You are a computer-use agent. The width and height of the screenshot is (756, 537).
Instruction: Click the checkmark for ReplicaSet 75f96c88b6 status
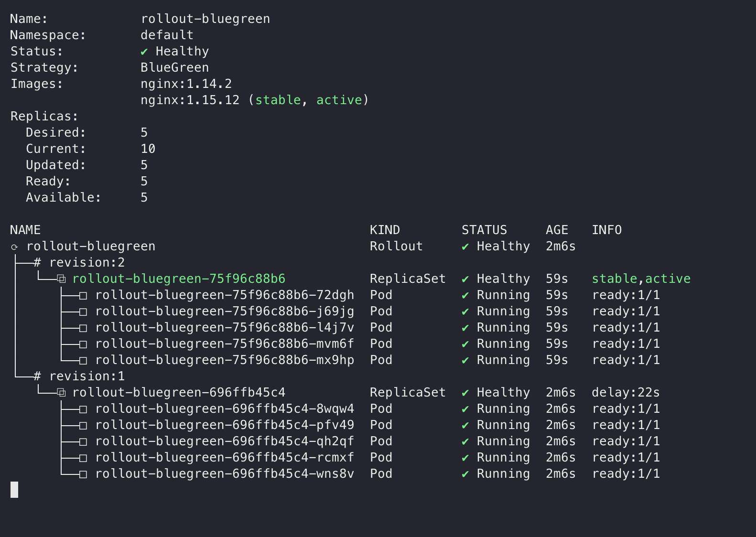pos(465,279)
